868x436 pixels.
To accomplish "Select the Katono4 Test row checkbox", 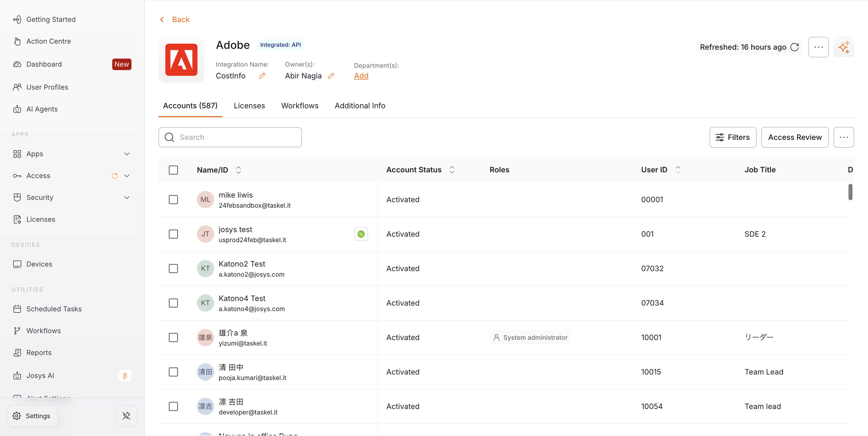I will (173, 303).
